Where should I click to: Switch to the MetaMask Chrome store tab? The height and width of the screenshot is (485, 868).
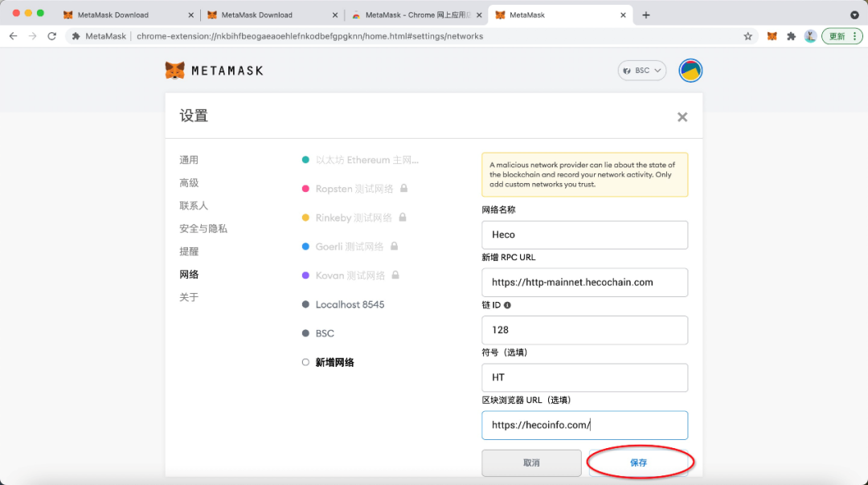(x=416, y=15)
